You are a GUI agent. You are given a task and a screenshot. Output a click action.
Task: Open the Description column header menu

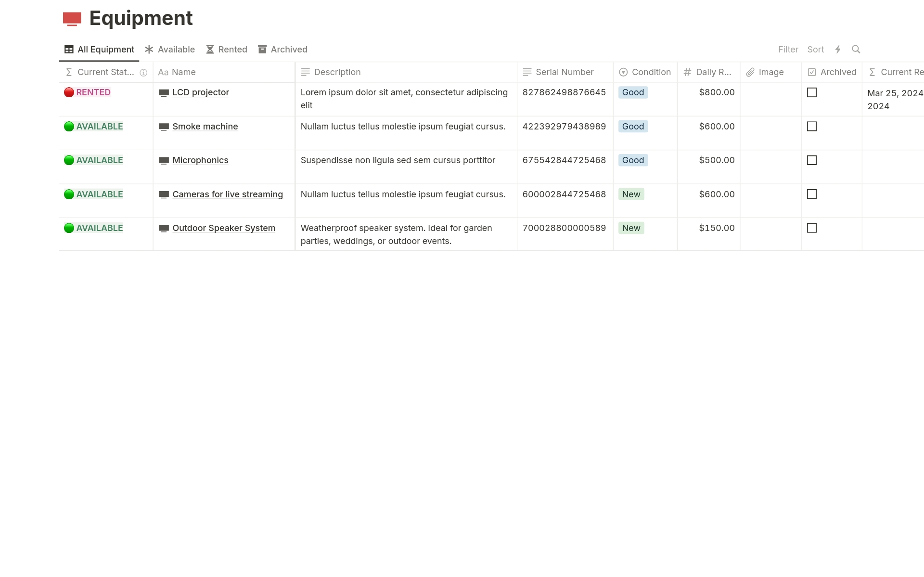(x=337, y=72)
